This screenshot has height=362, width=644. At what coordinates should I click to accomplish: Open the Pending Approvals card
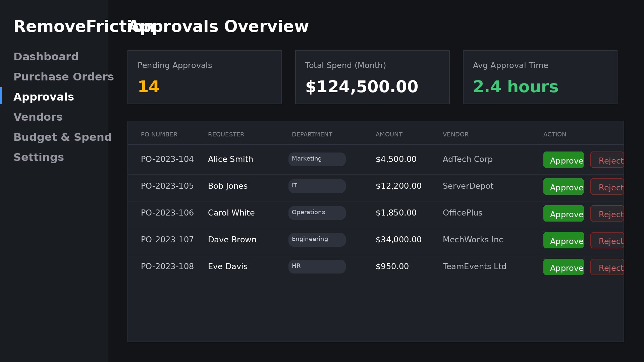[x=205, y=77]
